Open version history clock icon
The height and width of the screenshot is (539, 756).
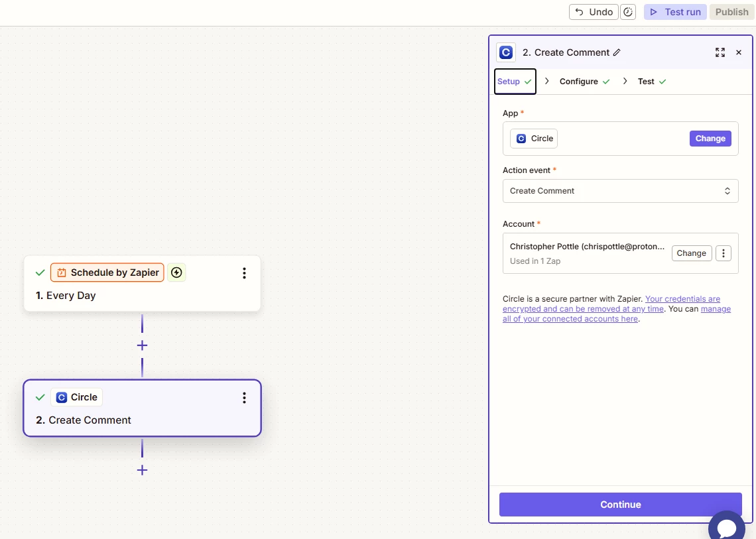(x=628, y=12)
